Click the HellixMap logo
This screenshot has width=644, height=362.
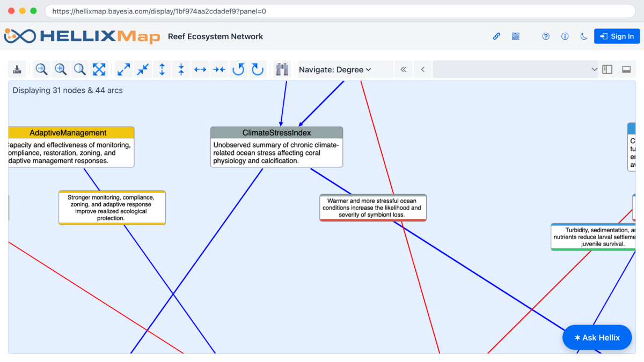tap(82, 36)
